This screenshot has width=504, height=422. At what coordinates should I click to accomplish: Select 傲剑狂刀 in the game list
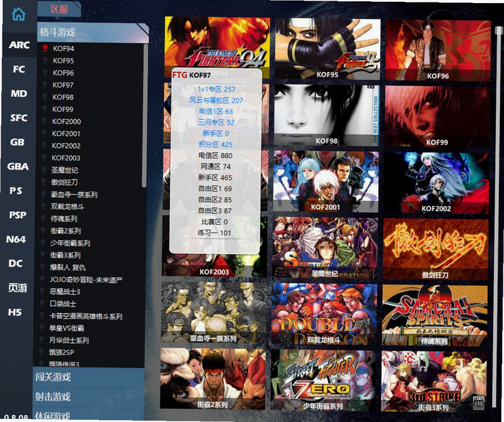tap(64, 182)
